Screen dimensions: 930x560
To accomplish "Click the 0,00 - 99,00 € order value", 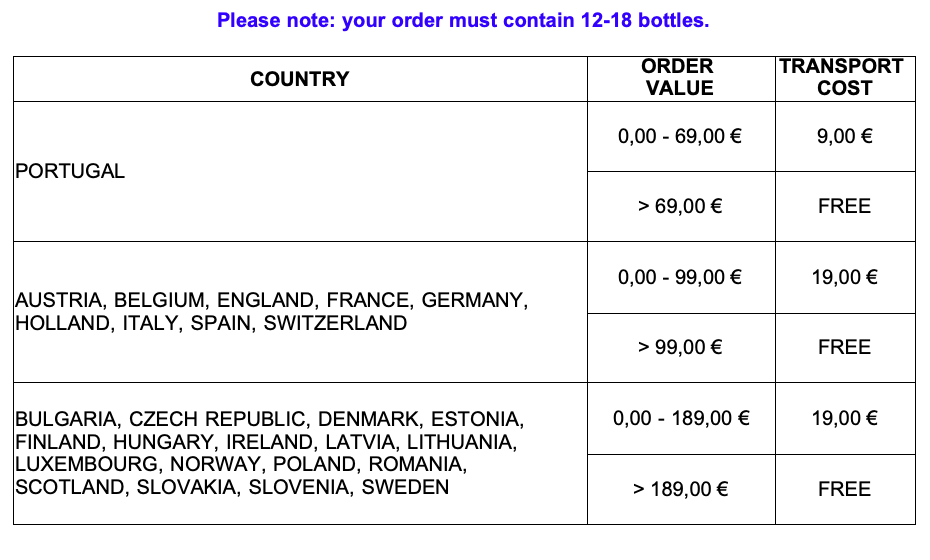I will pyautogui.click(x=681, y=278).
